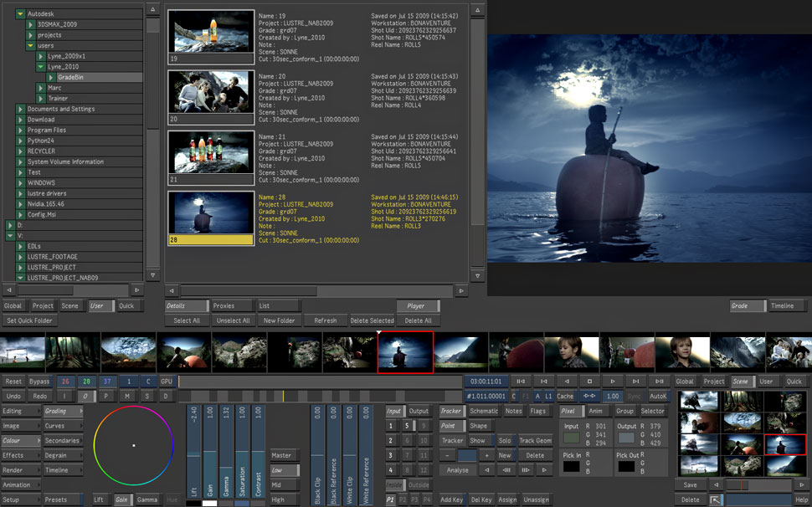
Task: Click right arrow above the Help button
Action: click(x=802, y=485)
